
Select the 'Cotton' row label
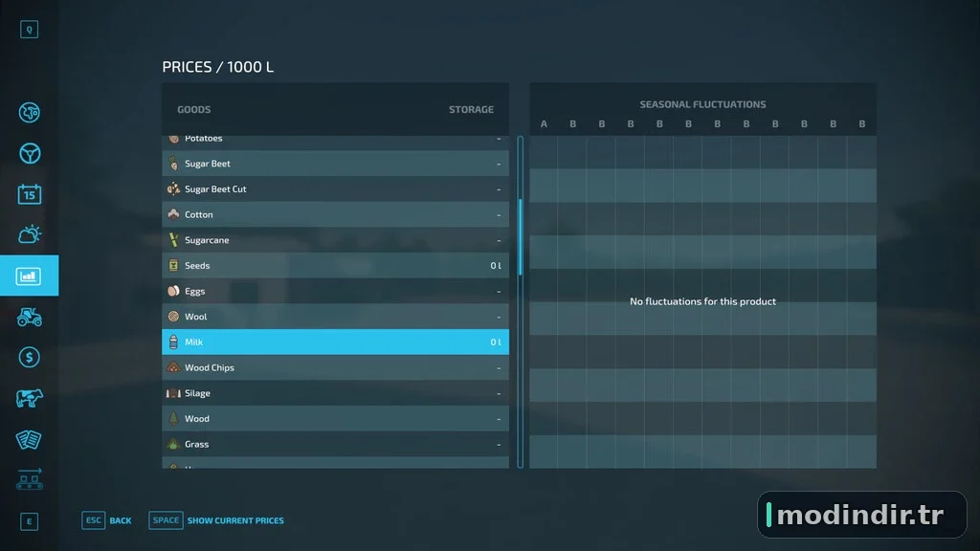[x=199, y=214]
